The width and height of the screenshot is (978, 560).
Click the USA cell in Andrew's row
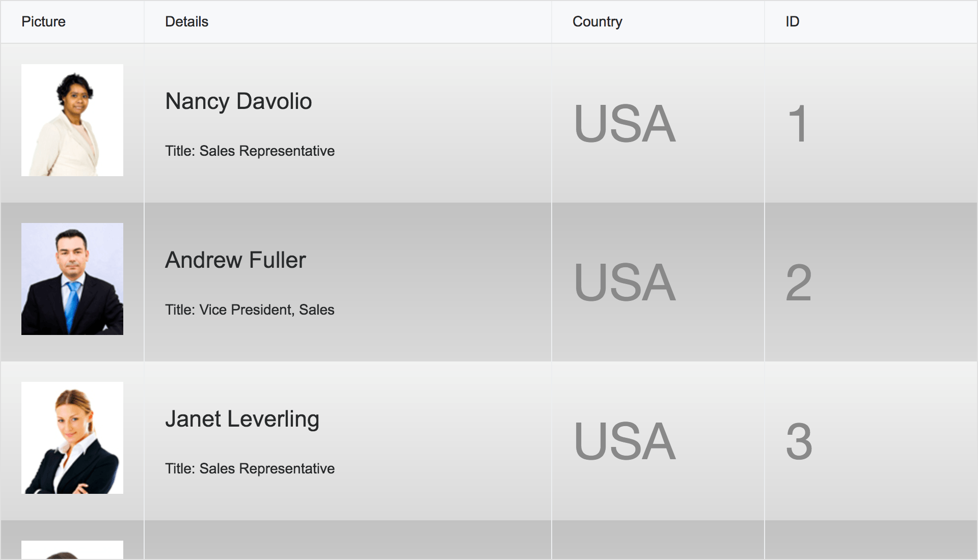624,283
